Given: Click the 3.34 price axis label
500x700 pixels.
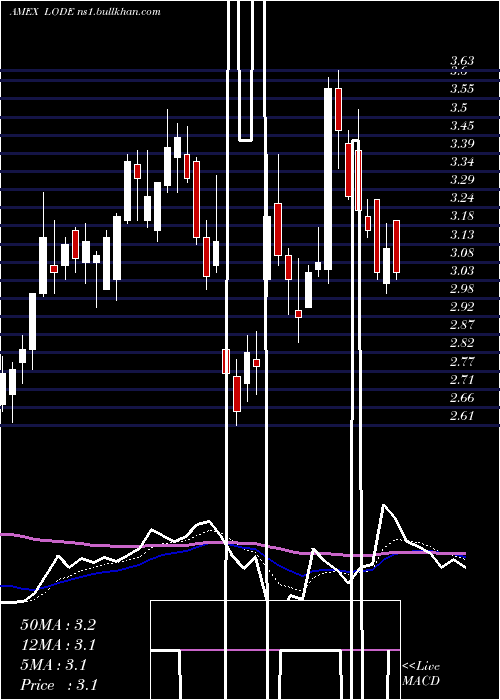Looking at the screenshot, I should [x=462, y=162].
